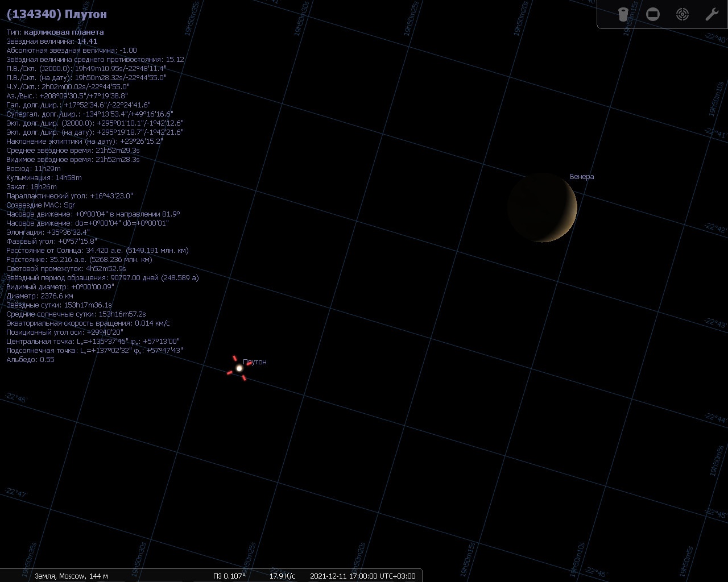Screen dimensions: 728x582
Task: Click the Звёздные сутки line
Action: (x=59, y=305)
